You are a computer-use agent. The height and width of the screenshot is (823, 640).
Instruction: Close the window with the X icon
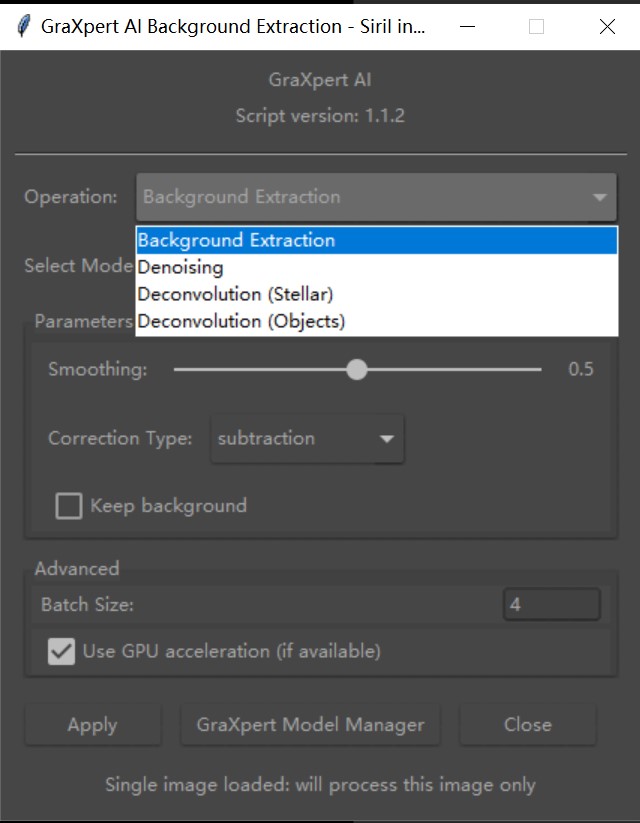pos(607,26)
